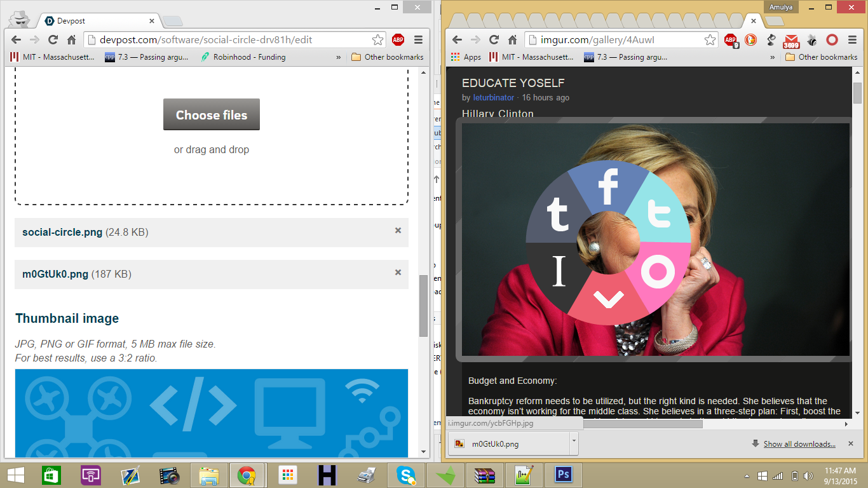Click the red circle Opera-style extension icon
The height and width of the screenshot is (488, 868).
tap(832, 40)
